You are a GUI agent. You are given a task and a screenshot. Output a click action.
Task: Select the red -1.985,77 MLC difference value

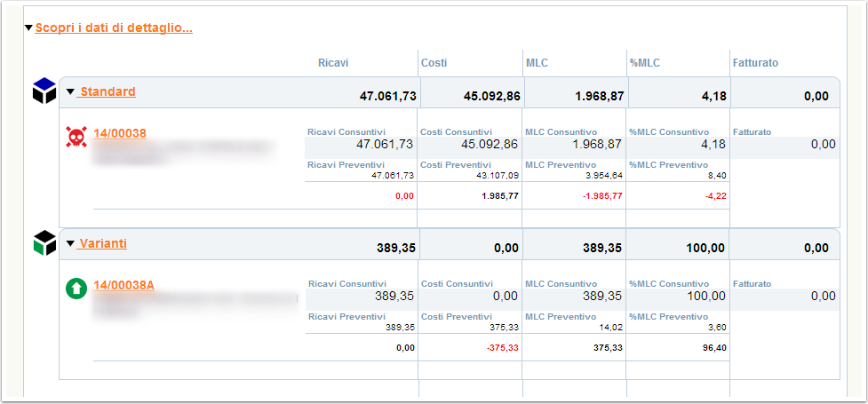coord(602,196)
